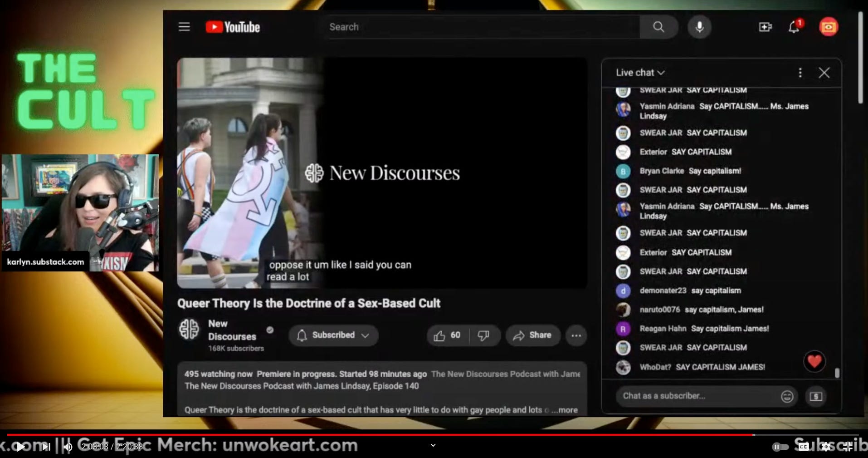Go to the YouTube home logo
This screenshot has width=868, height=458.
(x=233, y=27)
